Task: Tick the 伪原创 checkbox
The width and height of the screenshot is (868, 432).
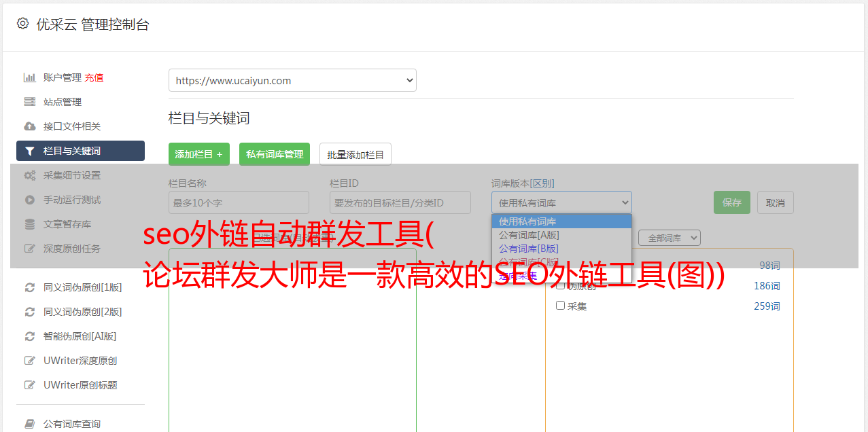Action: pyautogui.click(x=561, y=285)
